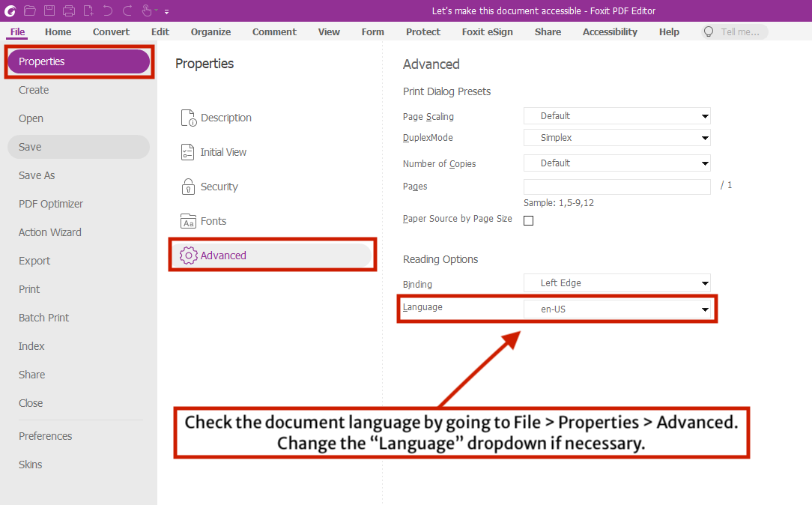Click the Redo arrow icon
812x505 pixels.
pos(127,10)
